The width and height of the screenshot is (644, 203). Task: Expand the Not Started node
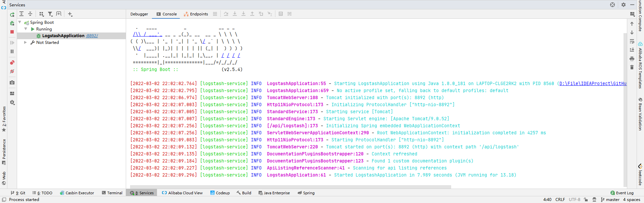(x=25, y=42)
